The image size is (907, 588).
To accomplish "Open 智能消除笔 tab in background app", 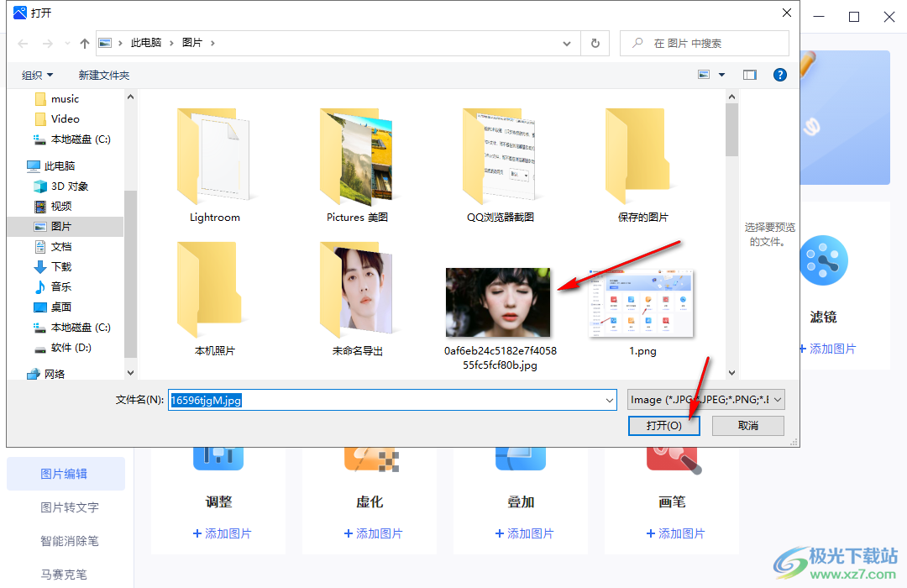I will [70, 541].
